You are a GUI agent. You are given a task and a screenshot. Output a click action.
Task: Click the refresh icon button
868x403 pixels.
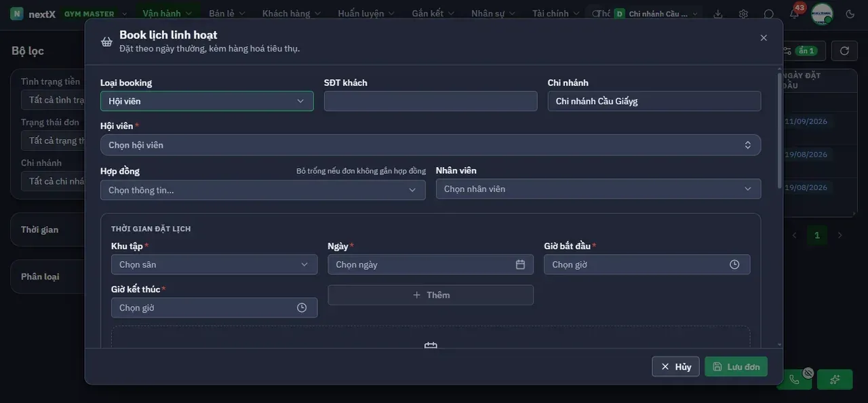(x=844, y=51)
